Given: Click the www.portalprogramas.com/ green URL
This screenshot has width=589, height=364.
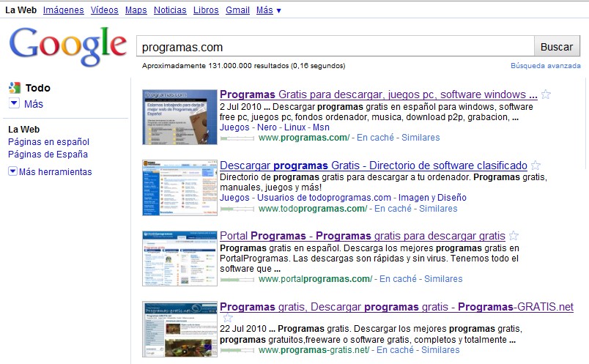Looking at the screenshot, I should pyautogui.click(x=316, y=279).
